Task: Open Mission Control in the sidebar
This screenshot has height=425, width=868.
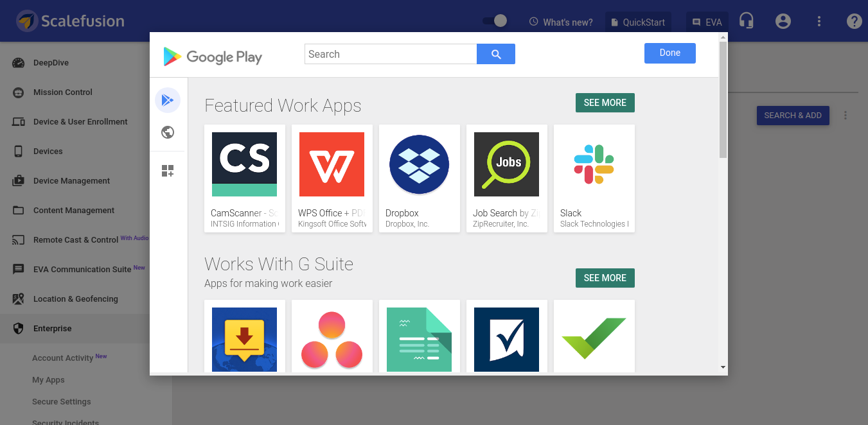Action: coord(63,92)
